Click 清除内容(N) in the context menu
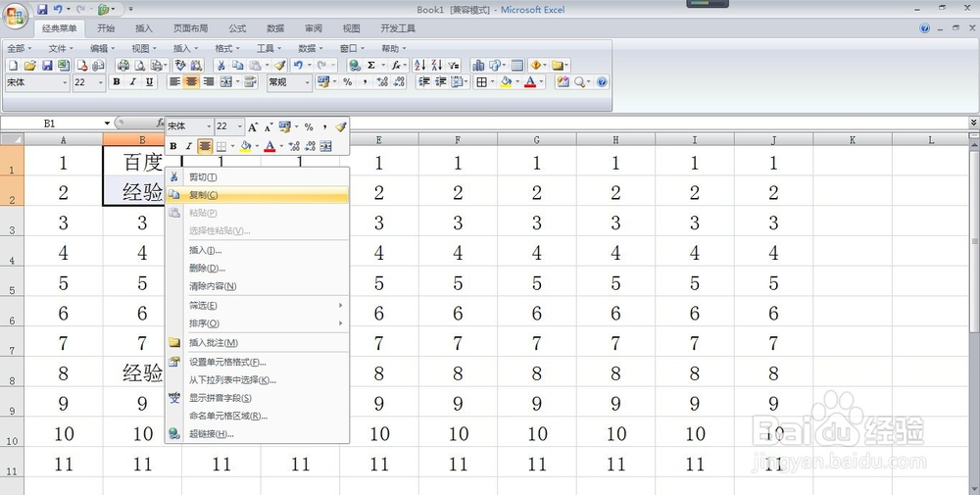The image size is (980, 495). (257, 286)
